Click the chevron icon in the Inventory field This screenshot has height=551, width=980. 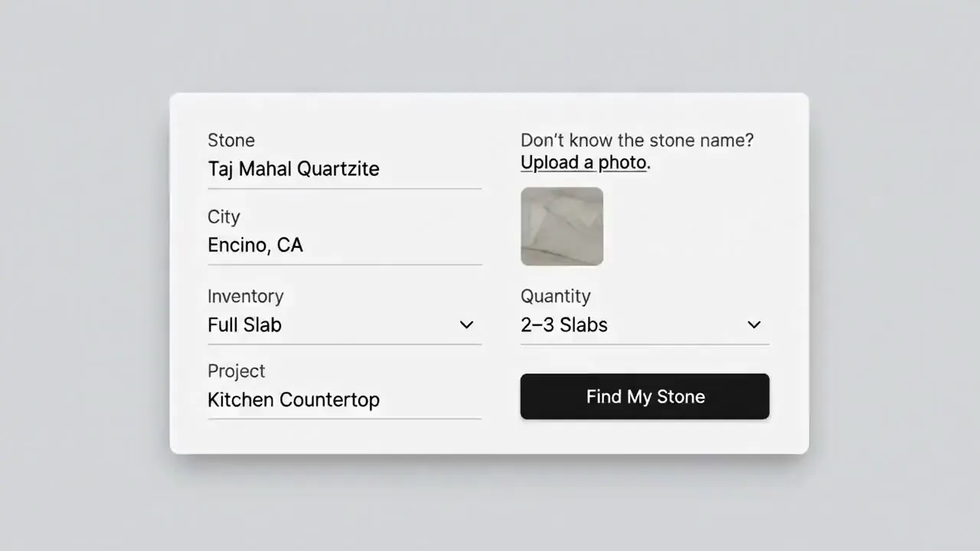466,324
